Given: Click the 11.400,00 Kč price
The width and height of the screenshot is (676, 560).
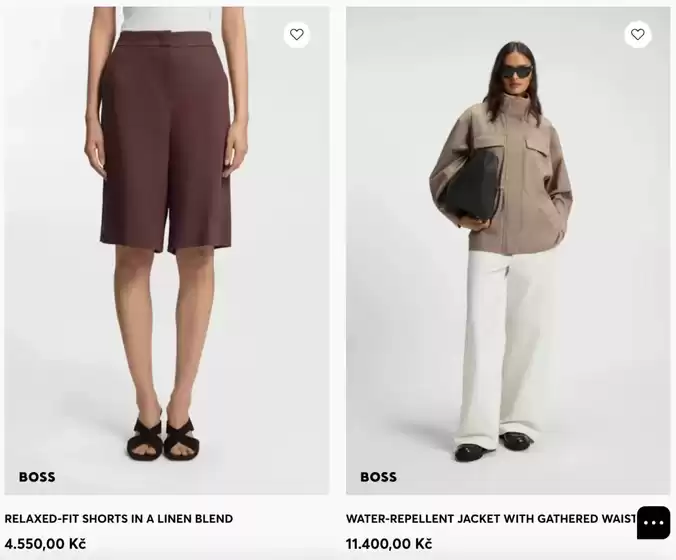Looking at the screenshot, I should pyautogui.click(x=389, y=544).
